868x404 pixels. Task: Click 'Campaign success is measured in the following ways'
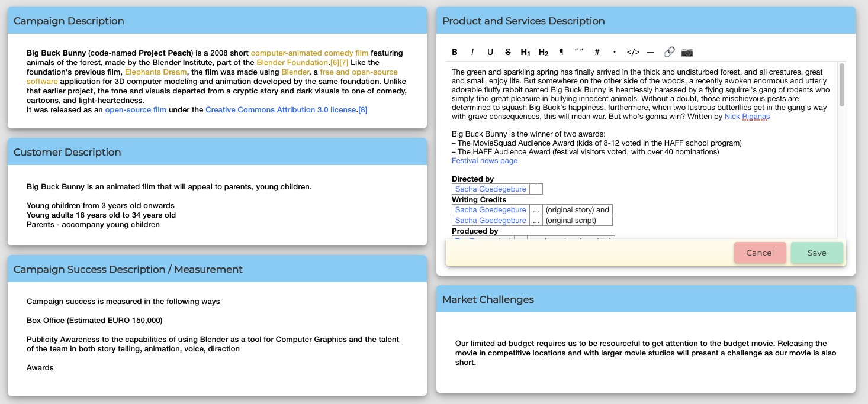123,302
